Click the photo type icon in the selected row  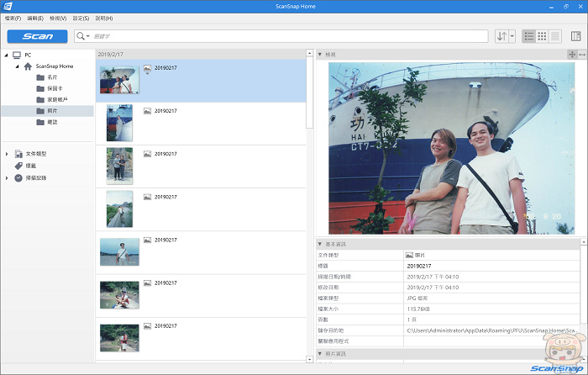click(x=147, y=68)
